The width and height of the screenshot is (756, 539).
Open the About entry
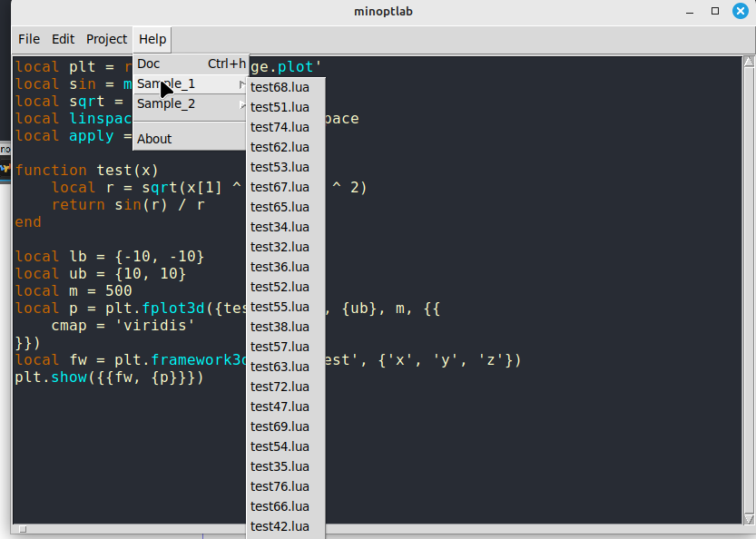(191, 139)
